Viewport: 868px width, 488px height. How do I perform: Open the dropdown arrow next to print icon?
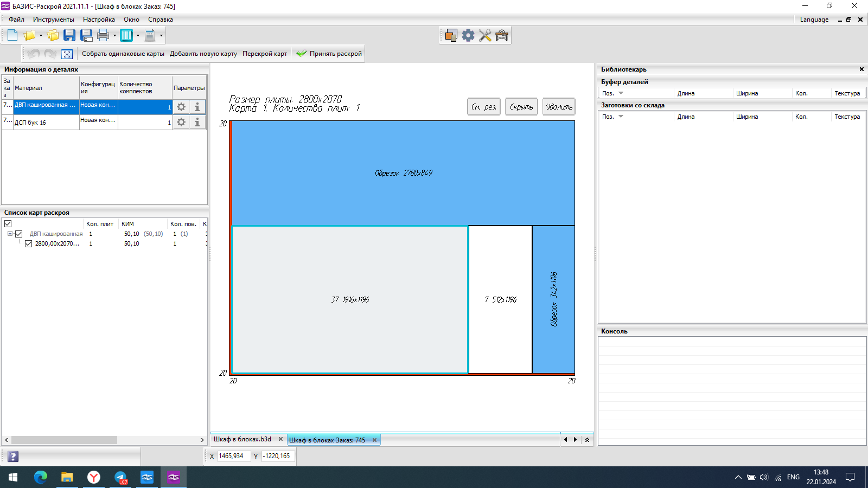(114, 36)
